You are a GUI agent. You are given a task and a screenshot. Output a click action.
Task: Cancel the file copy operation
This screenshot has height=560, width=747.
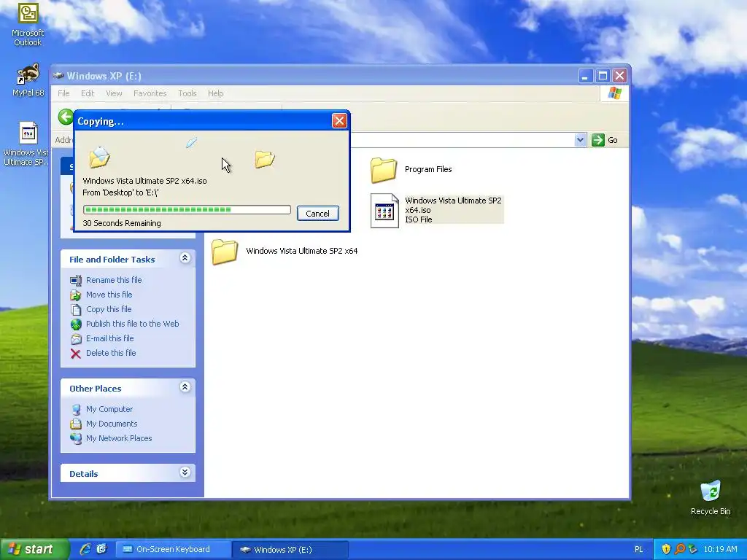(x=318, y=214)
